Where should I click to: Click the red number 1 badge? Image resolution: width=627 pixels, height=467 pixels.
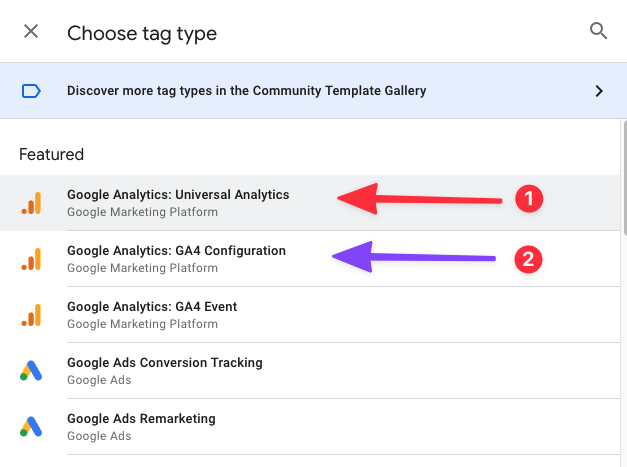tap(529, 199)
